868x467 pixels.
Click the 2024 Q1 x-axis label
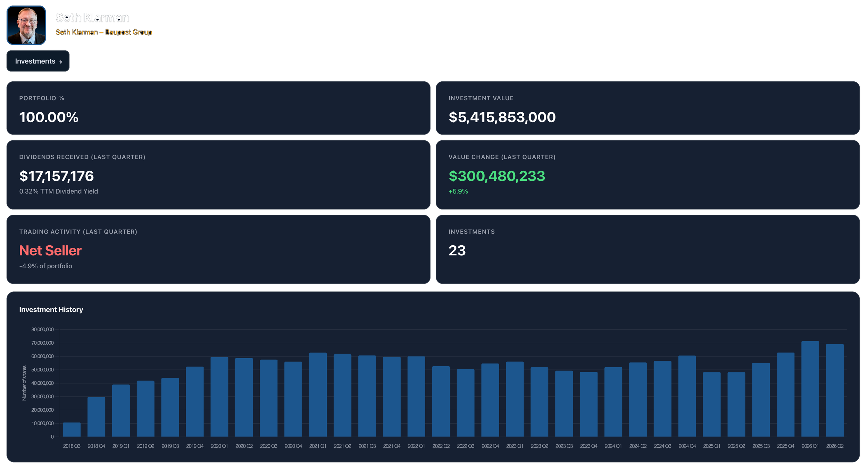point(614,446)
